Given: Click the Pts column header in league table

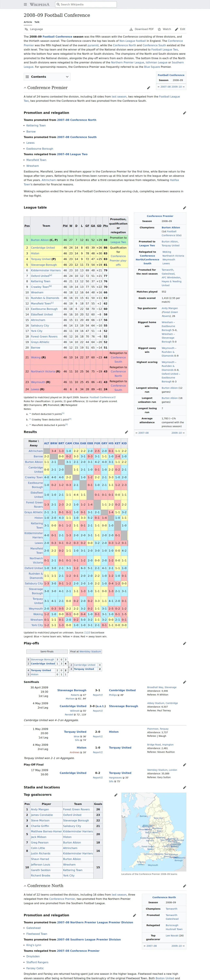Looking at the screenshot, I should pyautogui.click(x=105, y=226).
